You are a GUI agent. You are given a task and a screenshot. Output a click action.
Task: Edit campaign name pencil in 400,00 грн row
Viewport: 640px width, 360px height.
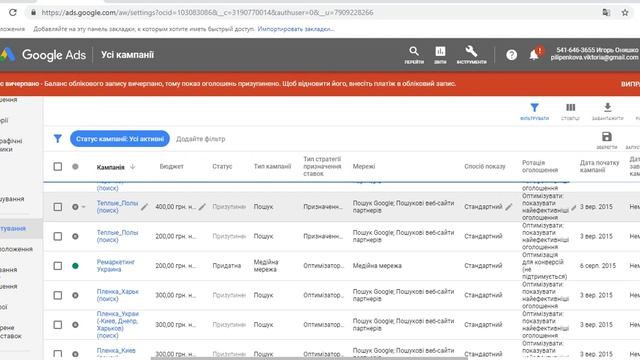(144, 207)
